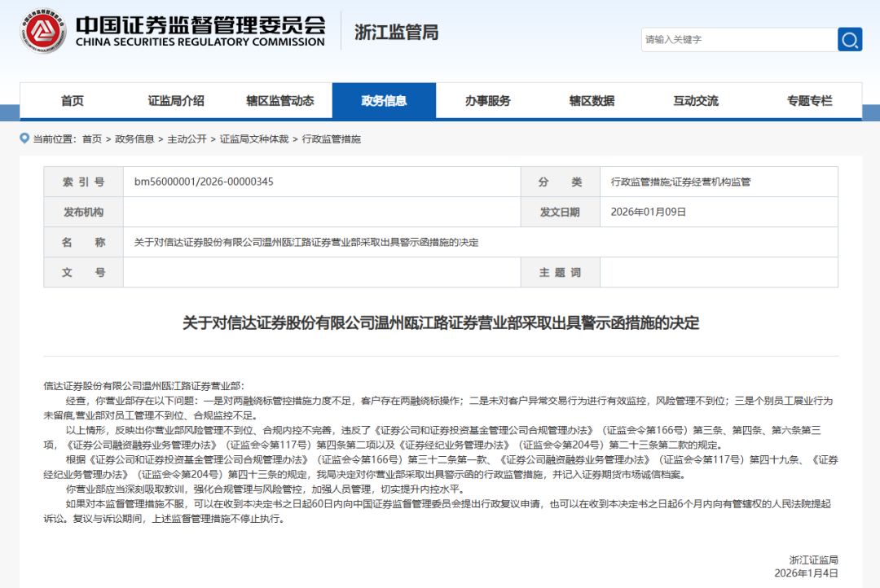
Task: Click the 文号 table label
Action: [x=84, y=272]
